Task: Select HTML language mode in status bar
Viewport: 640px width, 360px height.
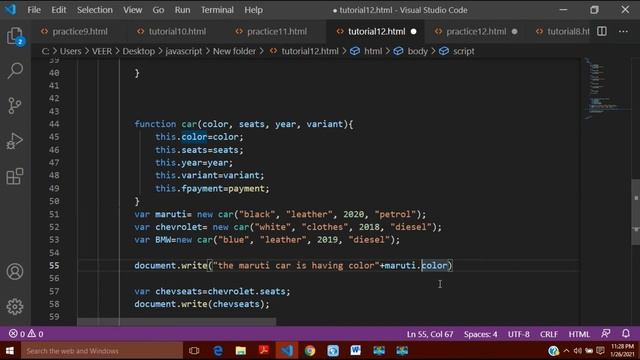Action: pyautogui.click(x=579, y=334)
